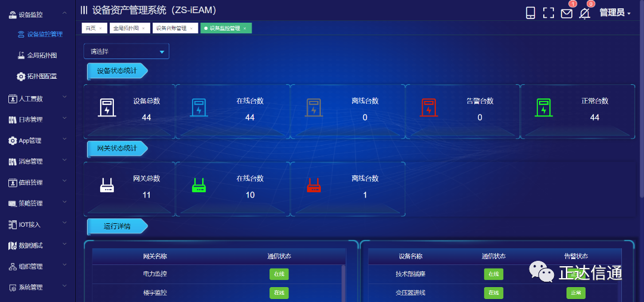644x302 pixels.
Task: Click the 运行详情 section header
Action: 117,226
